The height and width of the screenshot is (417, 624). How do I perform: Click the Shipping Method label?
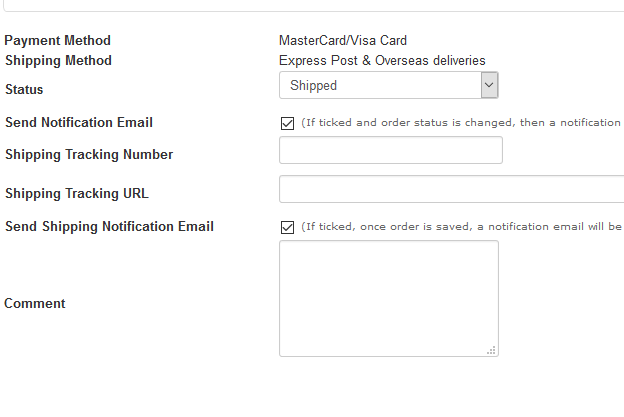58,60
